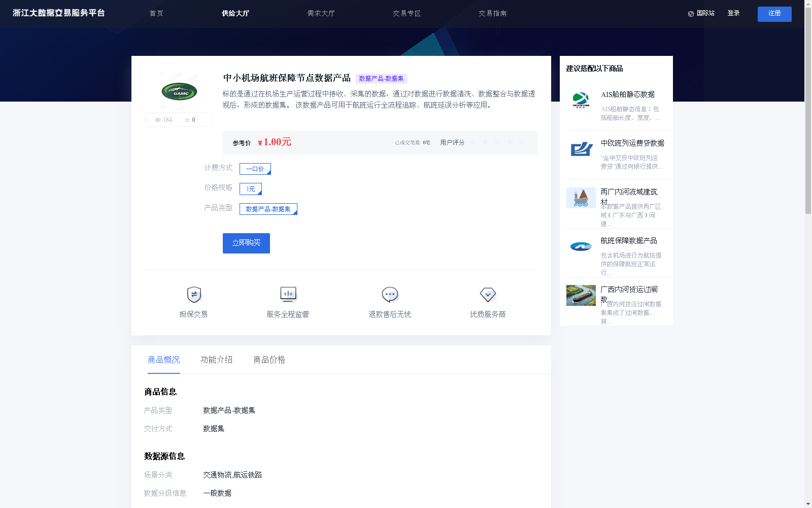812x508 pixels.
Task: Select the 数据产品-数据集 product type option
Action: pyautogui.click(x=268, y=209)
